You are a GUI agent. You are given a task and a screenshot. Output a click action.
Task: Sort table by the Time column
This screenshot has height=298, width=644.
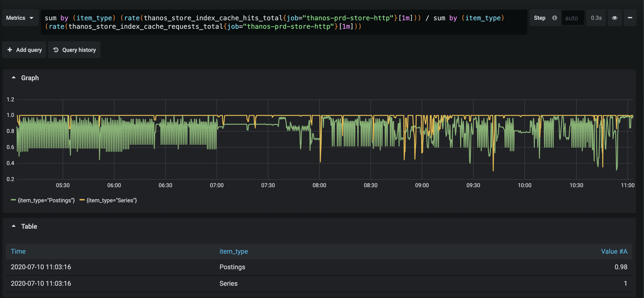tap(18, 251)
